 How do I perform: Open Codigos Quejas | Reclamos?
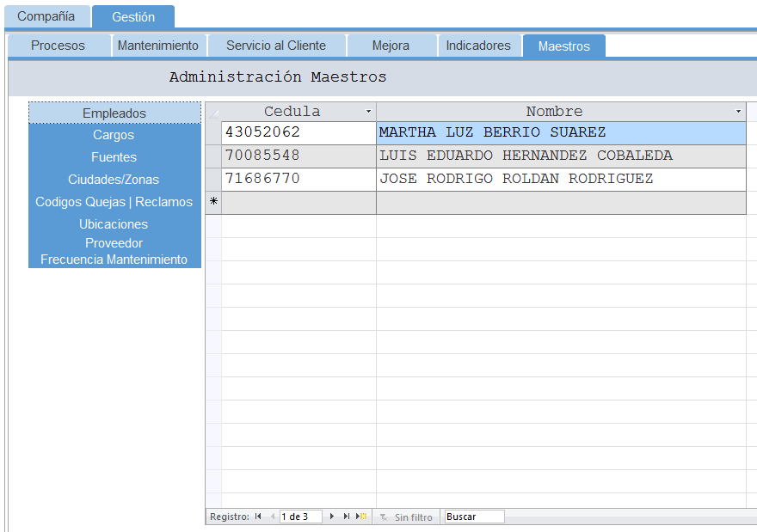point(114,202)
